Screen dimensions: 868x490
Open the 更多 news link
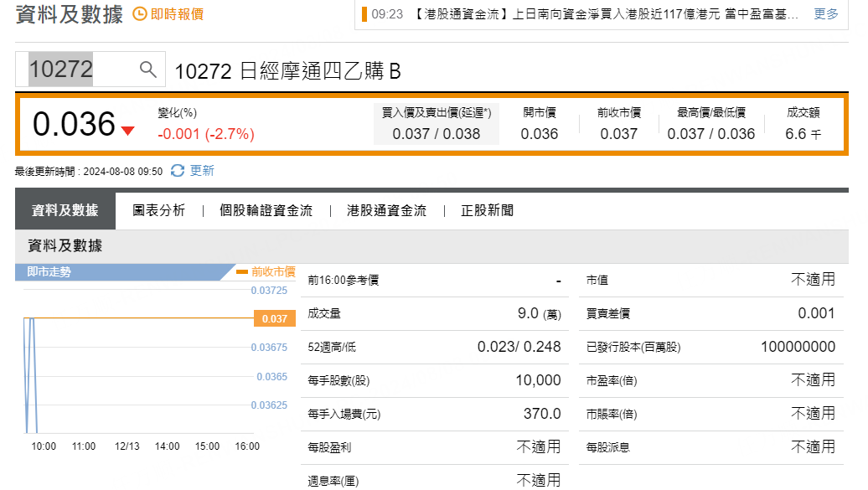pyautogui.click(x=826, y=14)
